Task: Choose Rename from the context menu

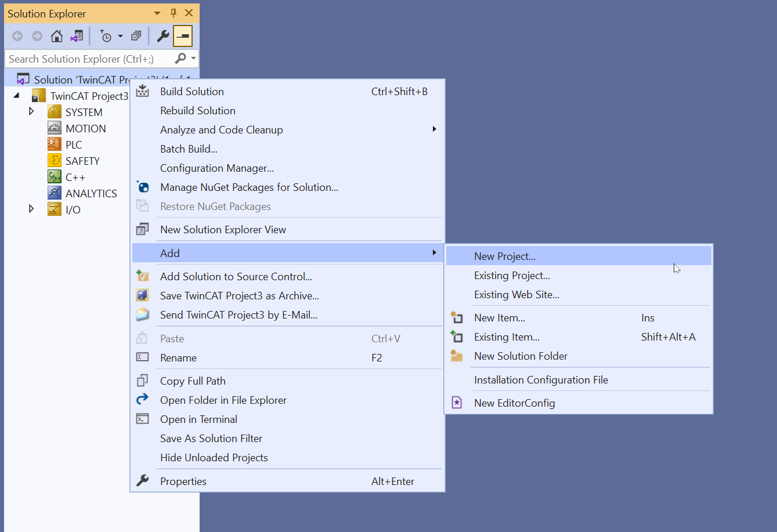Action: coord(287,357)
